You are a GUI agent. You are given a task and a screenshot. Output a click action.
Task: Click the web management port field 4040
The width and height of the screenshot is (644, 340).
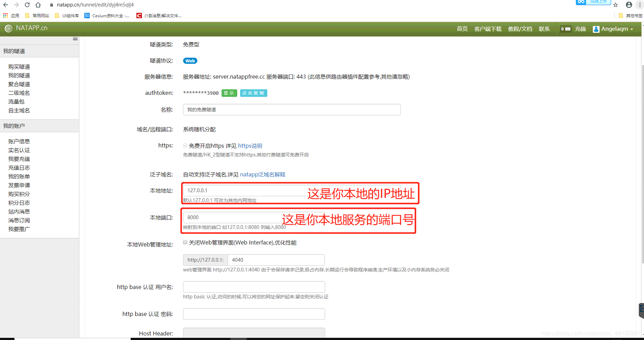[x=276, y=260]
